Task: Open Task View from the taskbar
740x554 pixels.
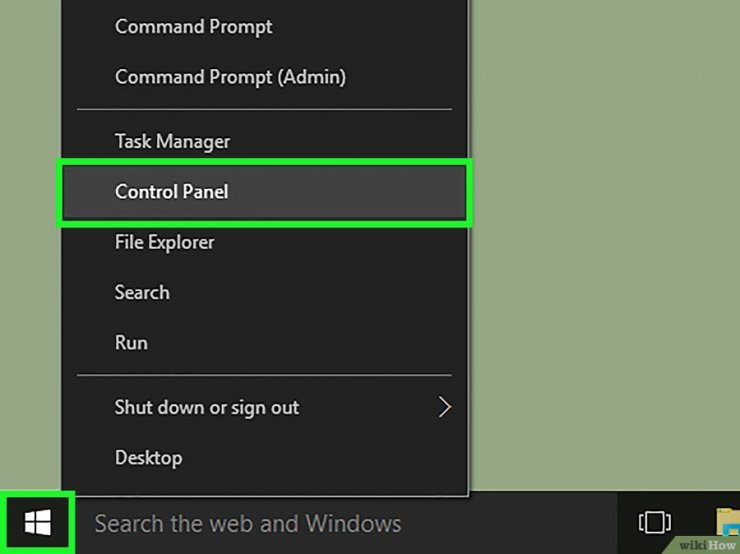Action: [654, 522]
